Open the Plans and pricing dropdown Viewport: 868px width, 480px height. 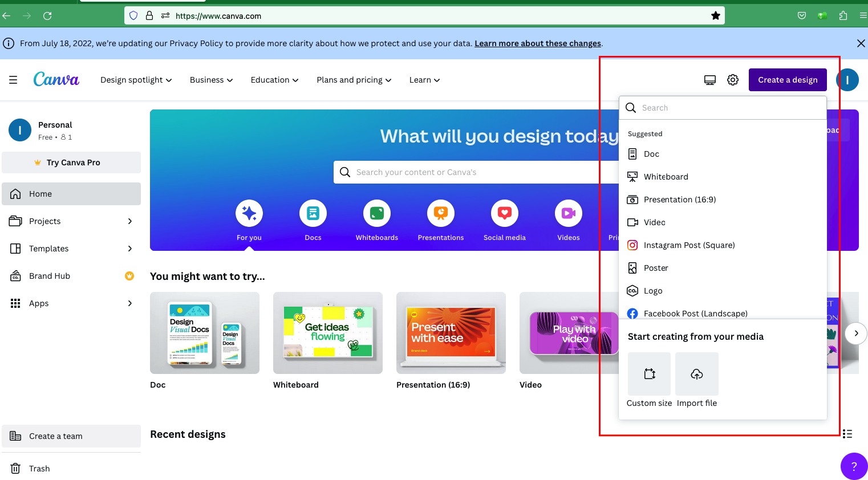(x=354, y=80)
